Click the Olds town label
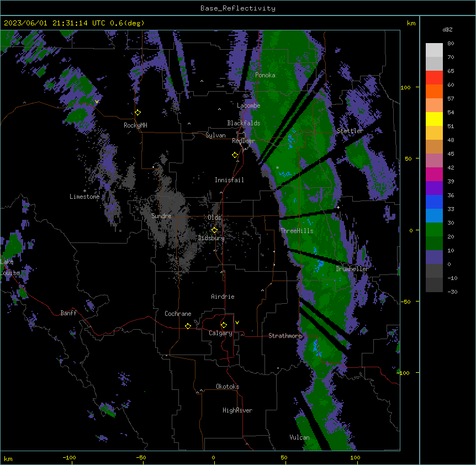 click(x=214, y=218)
